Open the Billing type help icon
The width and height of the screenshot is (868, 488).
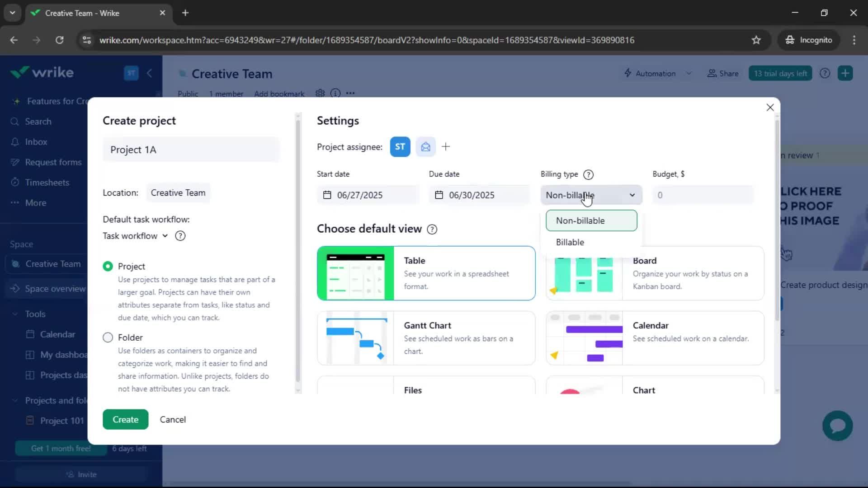pyautogui.click(x=588, y=174)
